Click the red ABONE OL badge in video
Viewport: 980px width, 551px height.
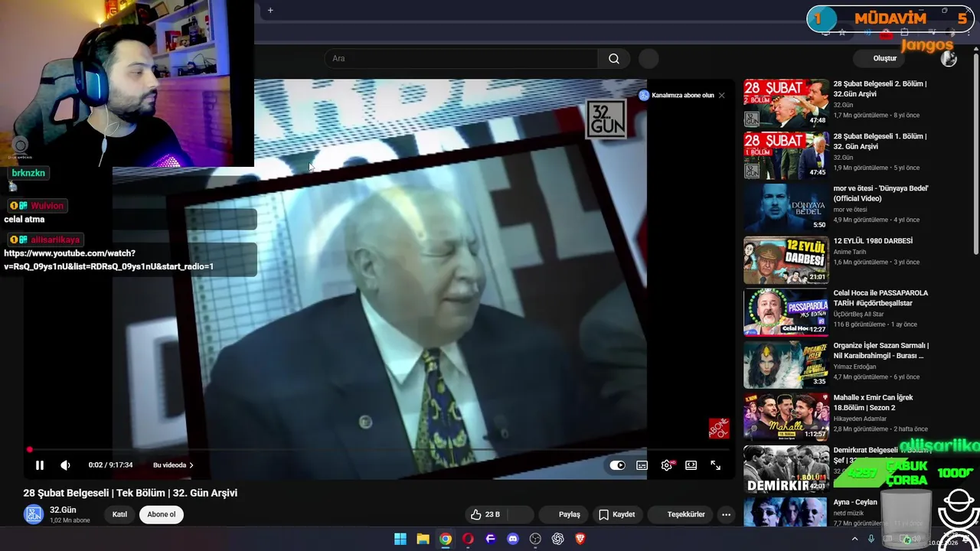coord(718,429)
